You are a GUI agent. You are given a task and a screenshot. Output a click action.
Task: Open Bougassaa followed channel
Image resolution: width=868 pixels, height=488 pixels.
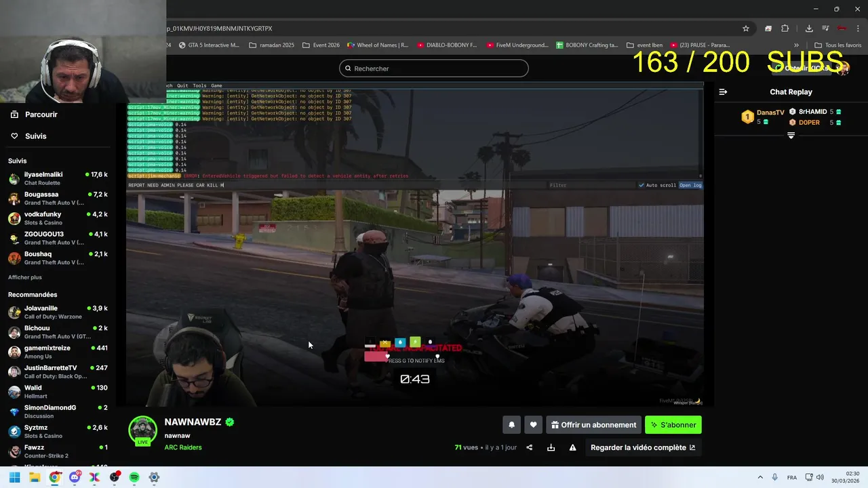(58, 199)
